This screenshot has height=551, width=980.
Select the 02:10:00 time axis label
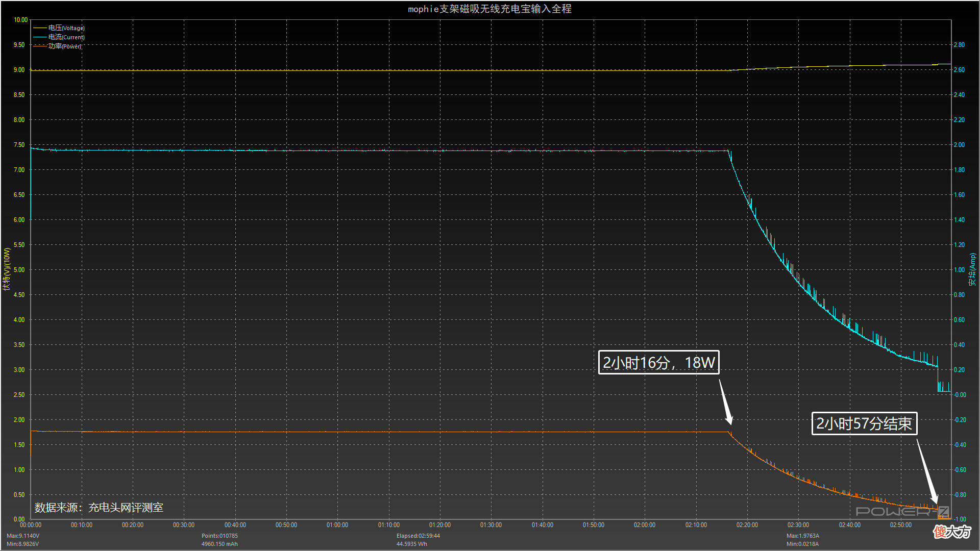696,525
